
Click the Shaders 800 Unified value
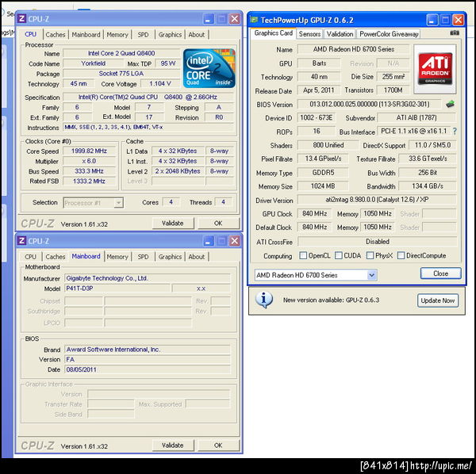tap(328, 145)
